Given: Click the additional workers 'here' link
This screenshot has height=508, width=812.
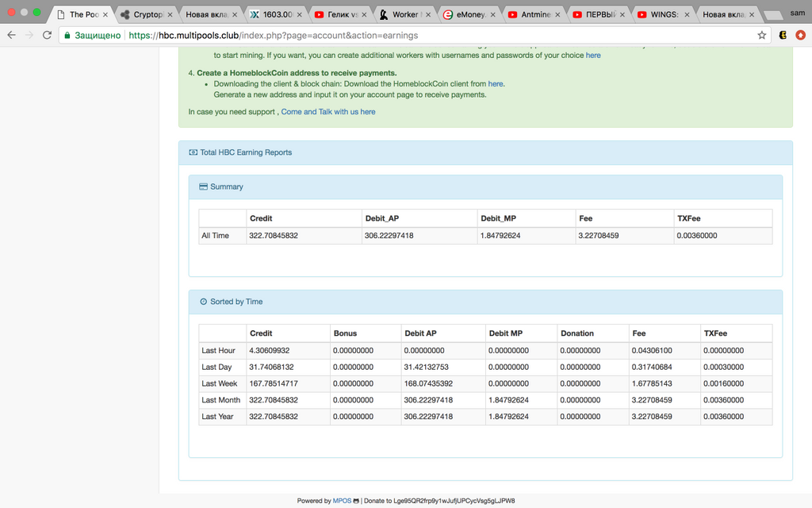Looking at the screenshot, I should pyautogui.click(x=592, y=56).
